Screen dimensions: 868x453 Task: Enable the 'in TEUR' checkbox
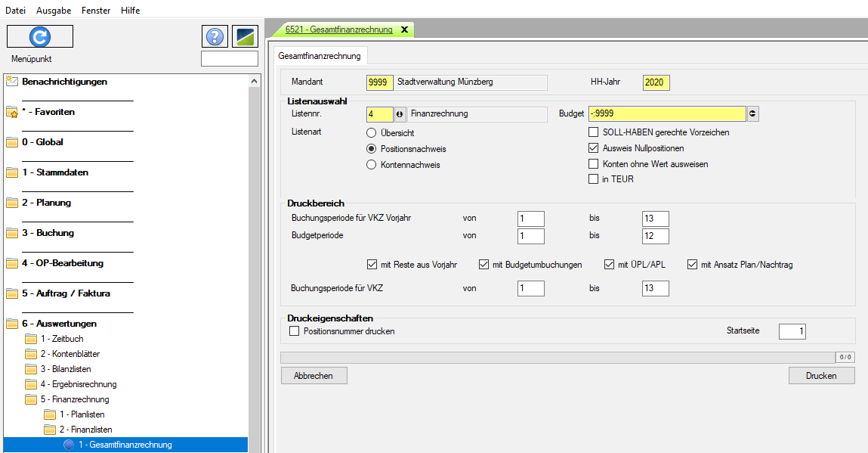(x=594, y=179)
